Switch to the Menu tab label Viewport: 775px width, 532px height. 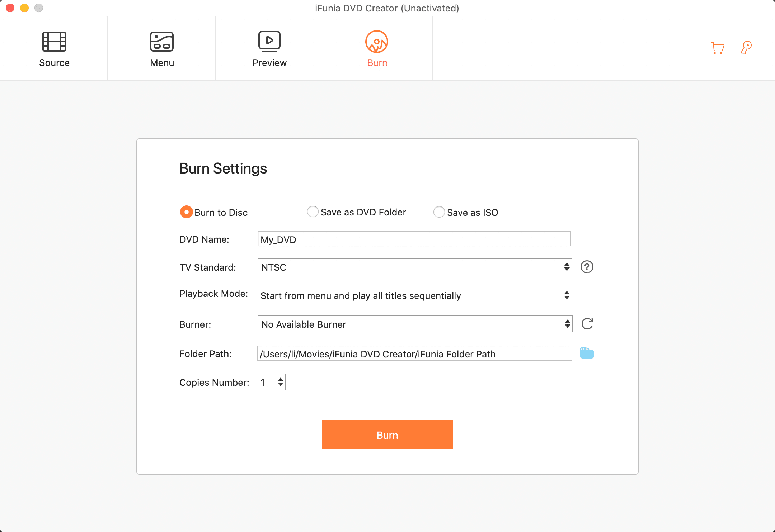[162, 63]
